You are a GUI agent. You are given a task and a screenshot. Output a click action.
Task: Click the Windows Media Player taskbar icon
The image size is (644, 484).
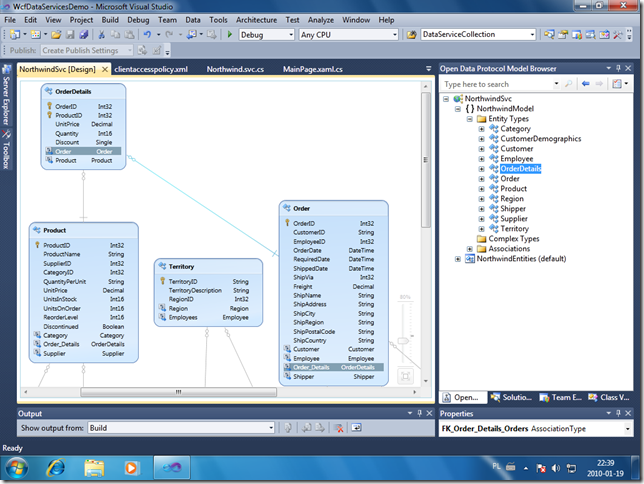pos(131,466)
